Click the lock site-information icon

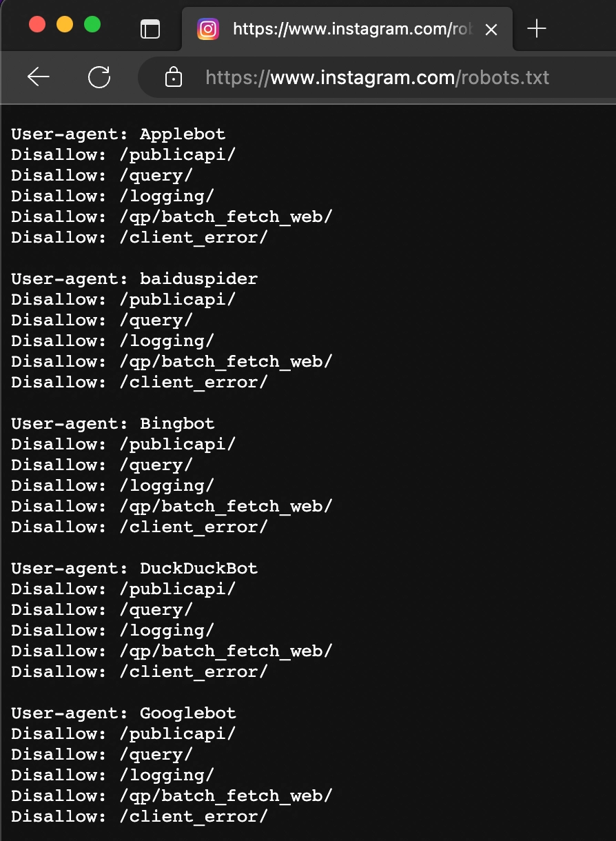tap(174, 77)
